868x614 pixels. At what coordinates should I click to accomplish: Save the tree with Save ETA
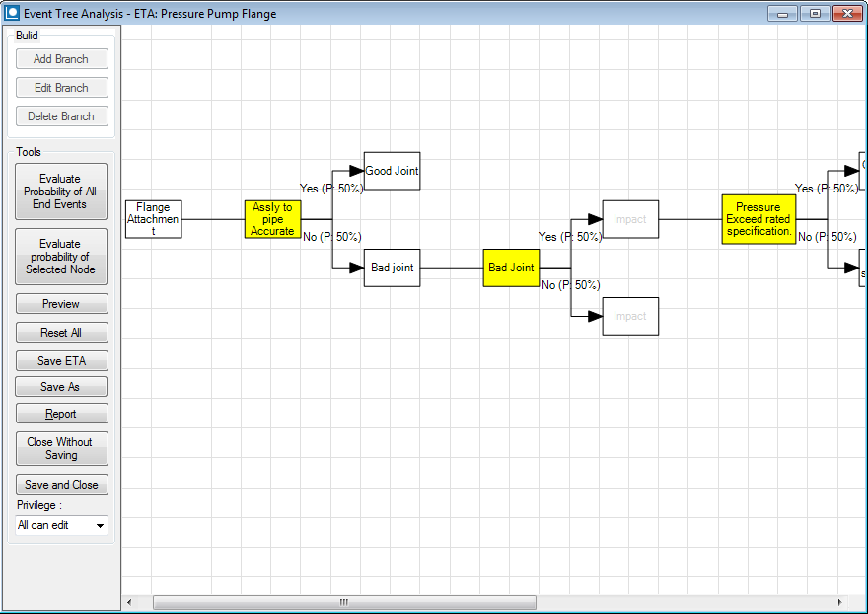(61, 361)
